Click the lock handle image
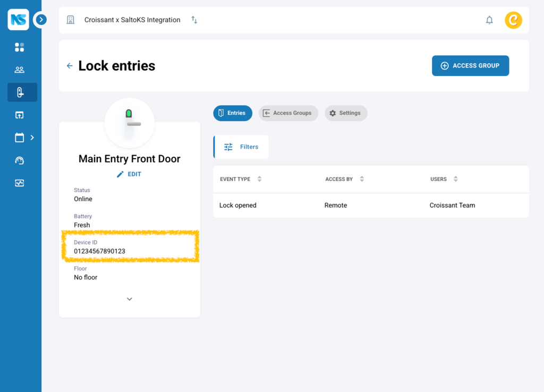The image size is (544, 392). [x=130, y=123]
